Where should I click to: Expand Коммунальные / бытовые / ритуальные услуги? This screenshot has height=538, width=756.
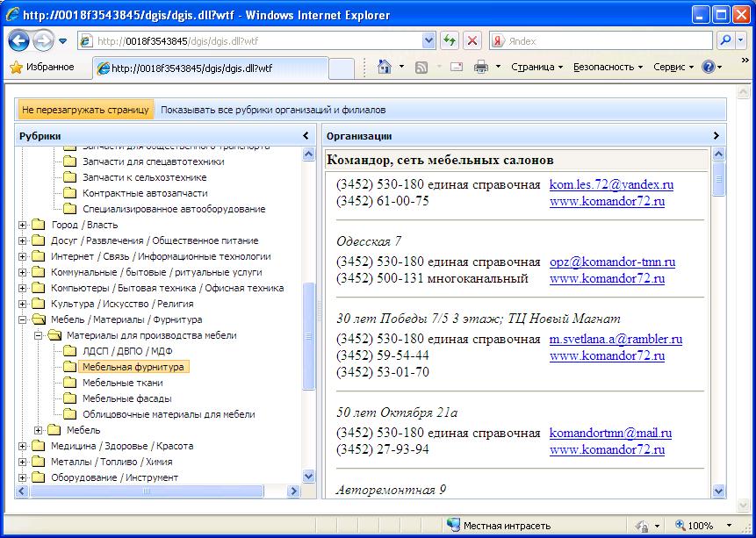pyautogui.click(x=22, y=273)
